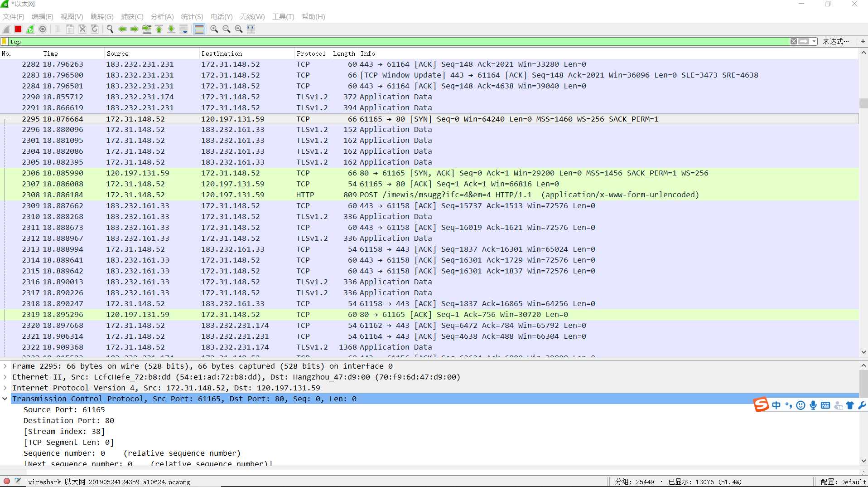Restart the current capture
This screenshot has width=868, height=487.
30,29
